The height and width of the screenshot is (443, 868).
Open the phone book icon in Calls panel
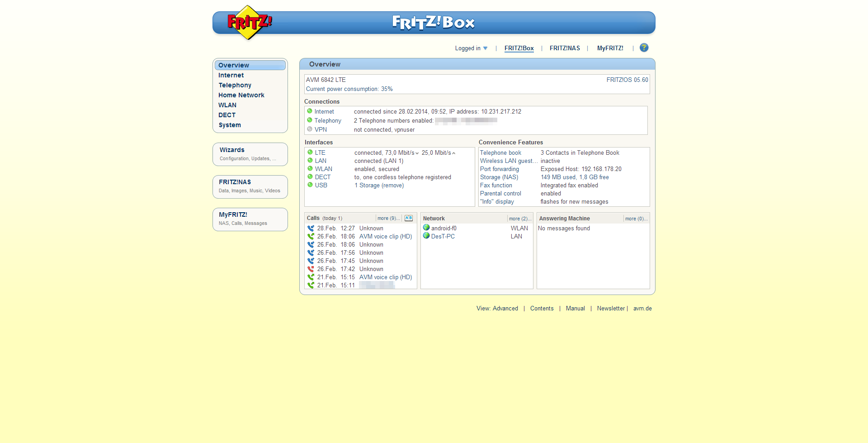[x=409, y=218]
